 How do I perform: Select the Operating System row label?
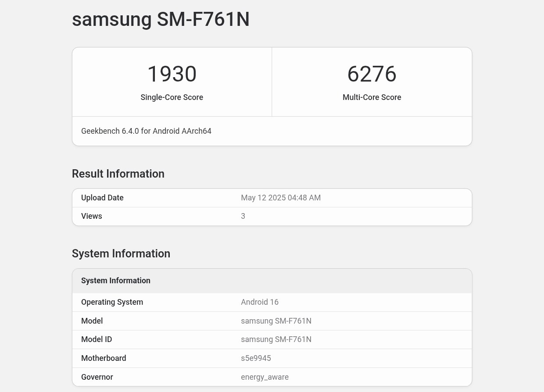[112, 302]
